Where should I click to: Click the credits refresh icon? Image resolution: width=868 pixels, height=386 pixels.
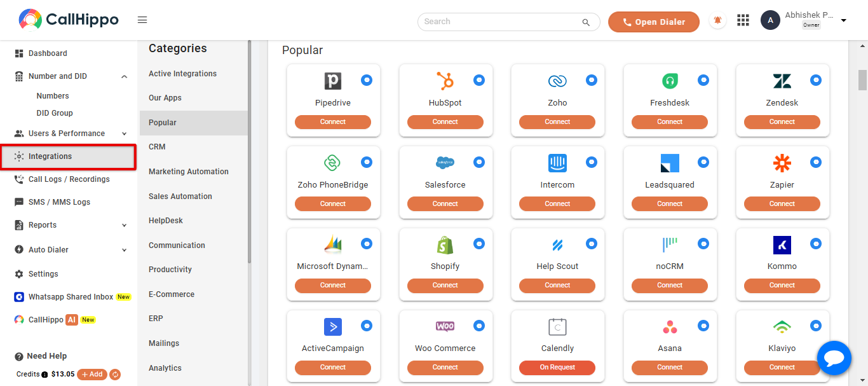coord(115,375)
